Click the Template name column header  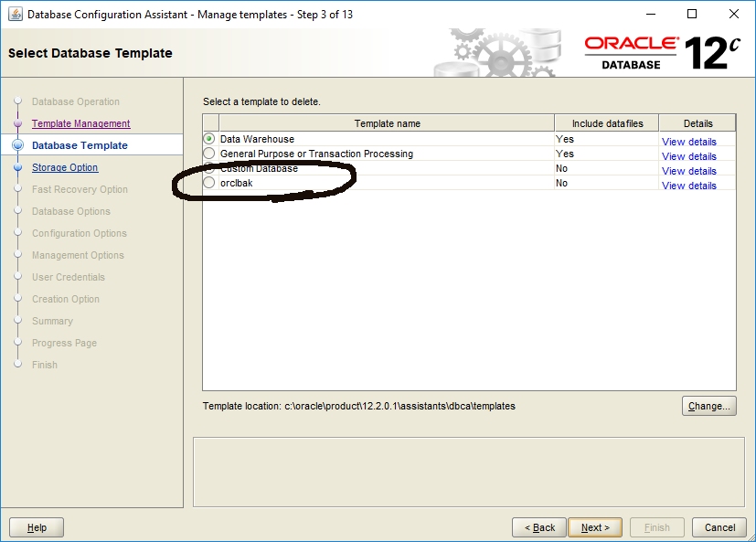[387, 123]
